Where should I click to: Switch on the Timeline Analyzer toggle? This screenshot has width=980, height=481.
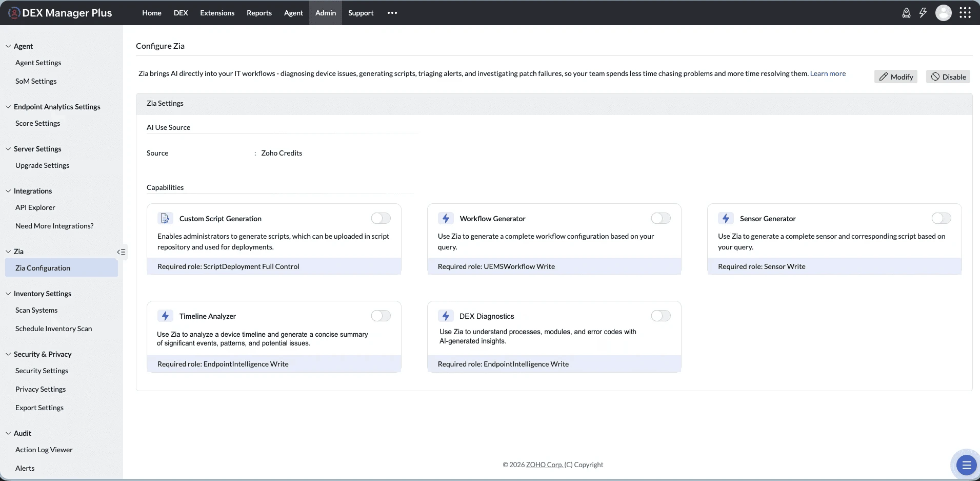381,316
